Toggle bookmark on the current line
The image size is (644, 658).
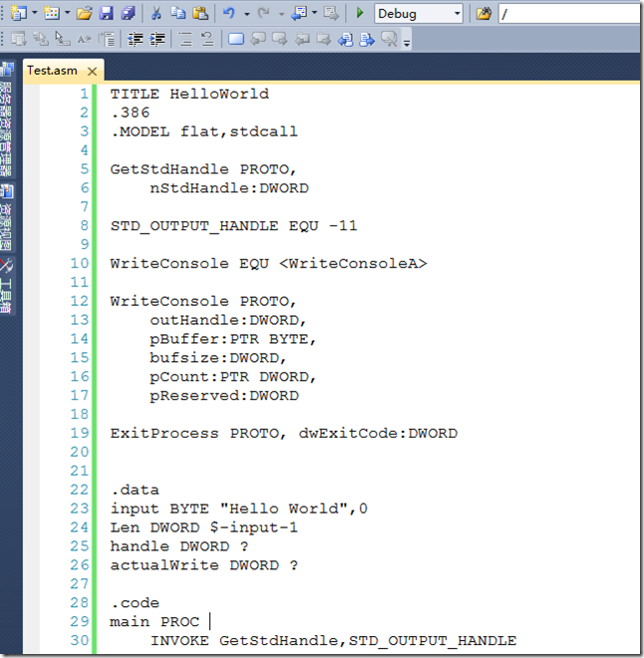coord(236,39)
